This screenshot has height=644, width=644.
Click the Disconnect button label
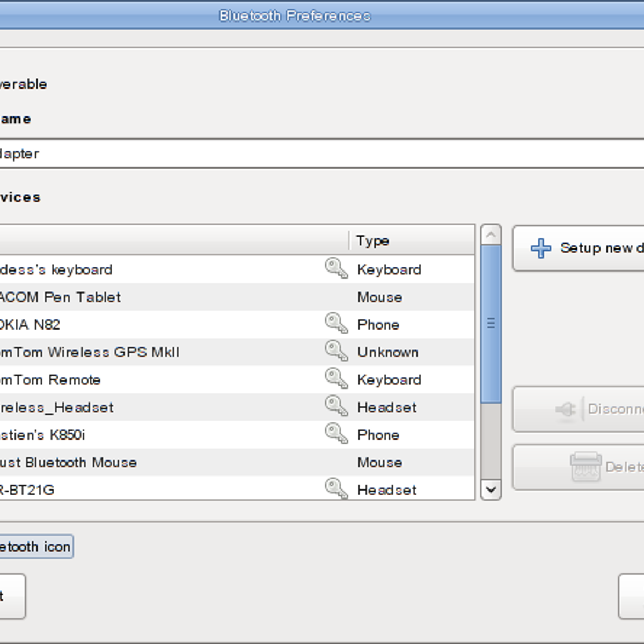pyautogui.click(x=616, y=409)
